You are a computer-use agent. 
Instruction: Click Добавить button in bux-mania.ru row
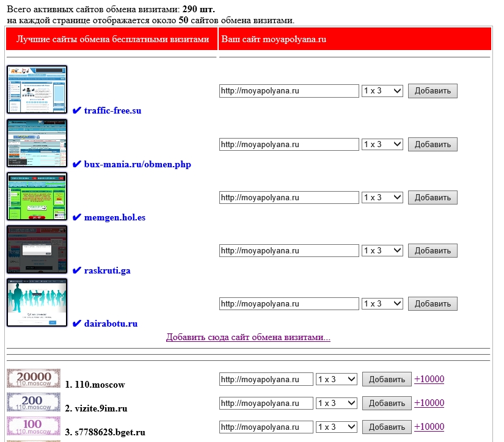point(433,145)
